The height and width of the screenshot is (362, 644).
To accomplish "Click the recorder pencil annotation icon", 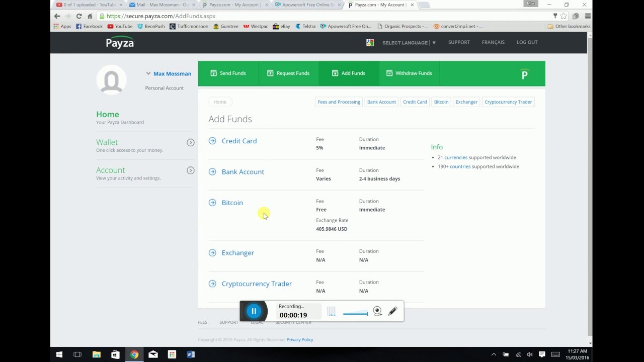I will 392,311.
